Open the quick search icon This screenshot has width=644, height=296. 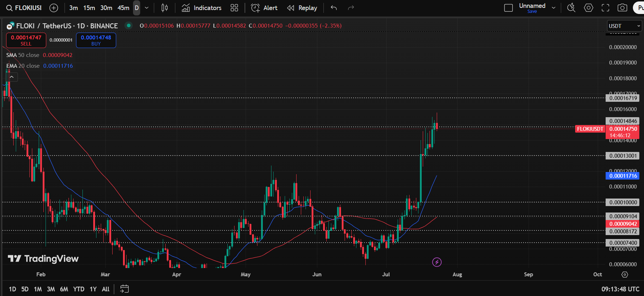[x=571, y=8]
